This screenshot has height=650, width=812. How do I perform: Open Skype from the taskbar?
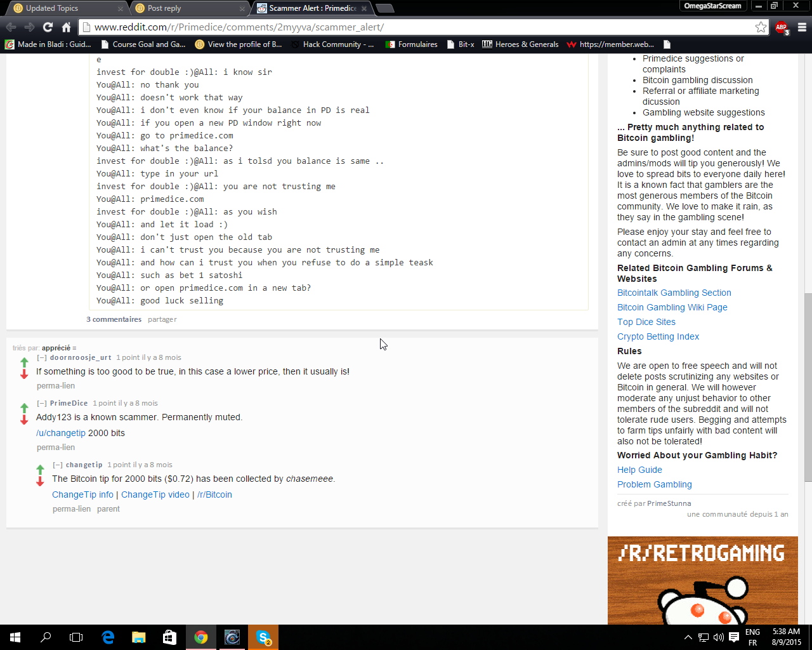(263, 637)
